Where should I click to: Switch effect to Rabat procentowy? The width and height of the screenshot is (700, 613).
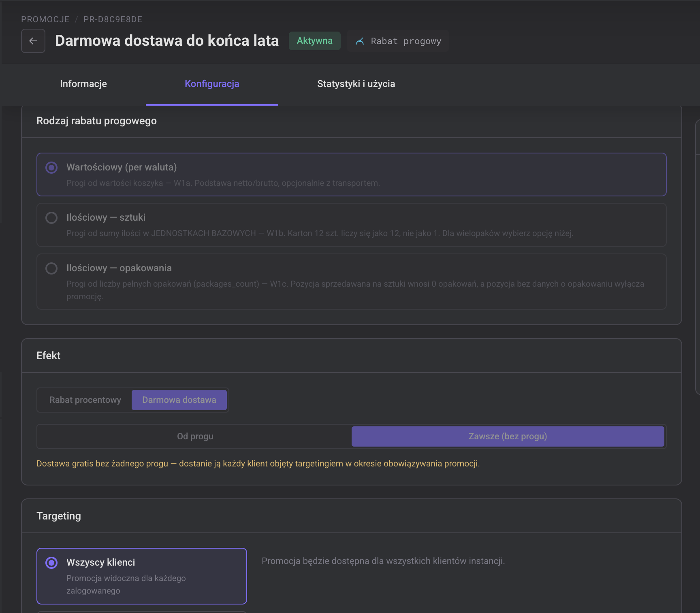[x=85, y=400]
